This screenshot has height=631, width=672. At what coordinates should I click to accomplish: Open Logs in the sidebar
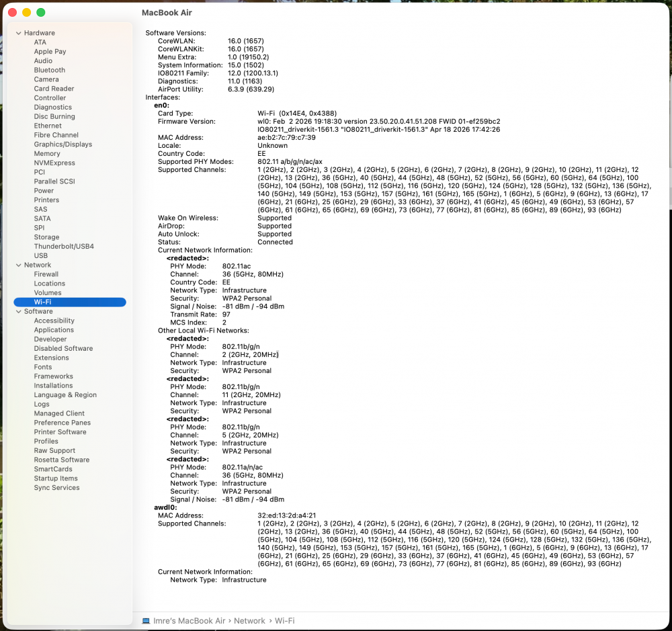click(42, 405)
